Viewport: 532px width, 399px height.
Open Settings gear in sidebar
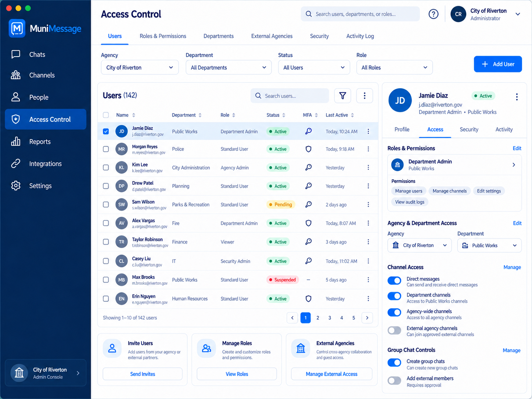point(15,186)
